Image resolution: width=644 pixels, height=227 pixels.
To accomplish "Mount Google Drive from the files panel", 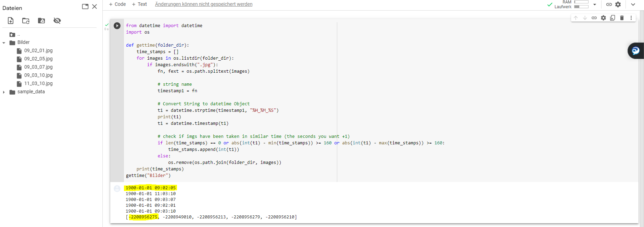I will 41,21.
